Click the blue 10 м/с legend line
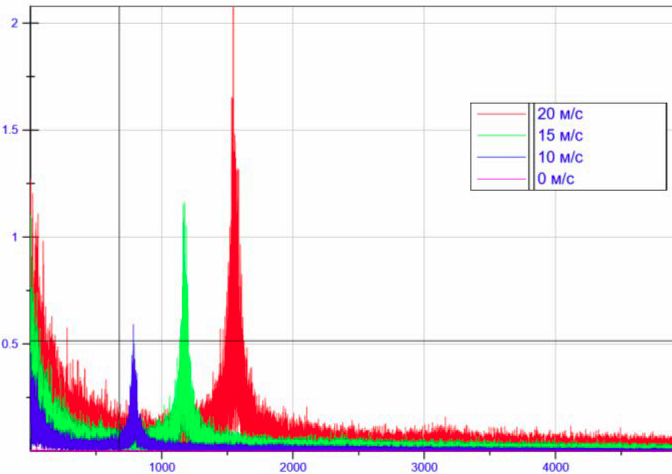Viewport: 672px width, 474px height. point(501,157)
